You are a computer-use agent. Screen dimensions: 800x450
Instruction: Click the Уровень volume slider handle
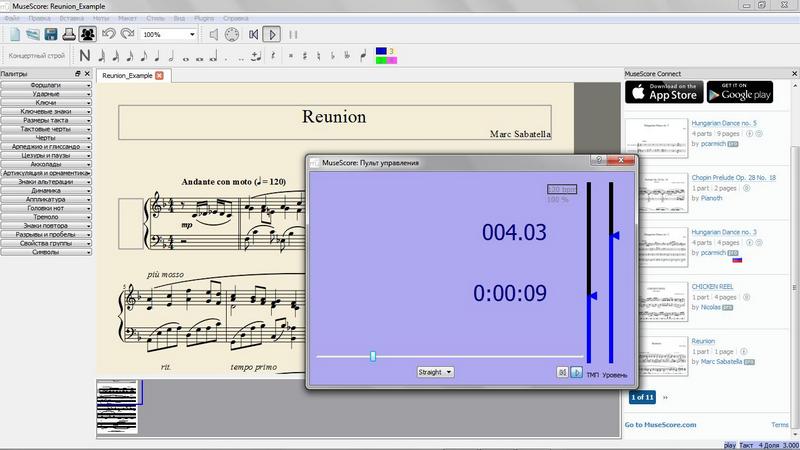coord(615,235)
